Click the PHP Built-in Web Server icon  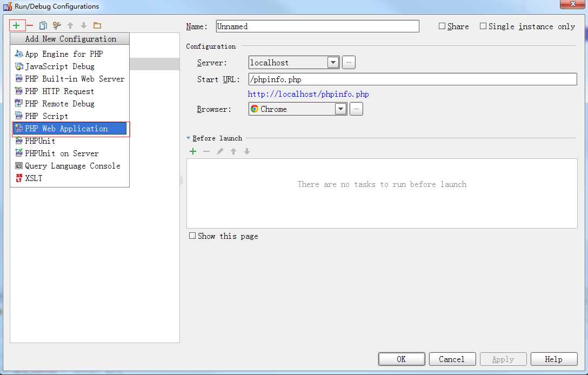coord(19,79)
